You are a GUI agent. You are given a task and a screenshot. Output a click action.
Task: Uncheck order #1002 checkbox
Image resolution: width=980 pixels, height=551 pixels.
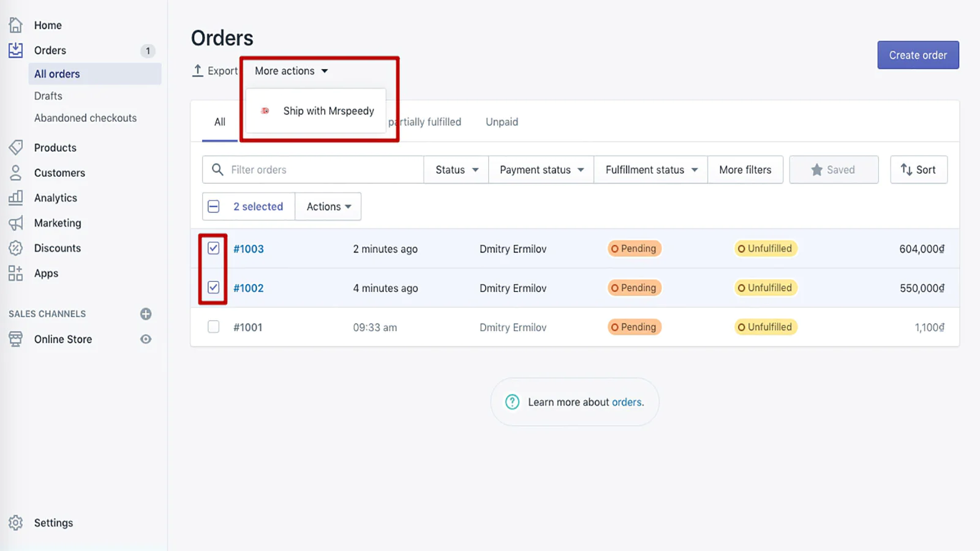[213, 288]
